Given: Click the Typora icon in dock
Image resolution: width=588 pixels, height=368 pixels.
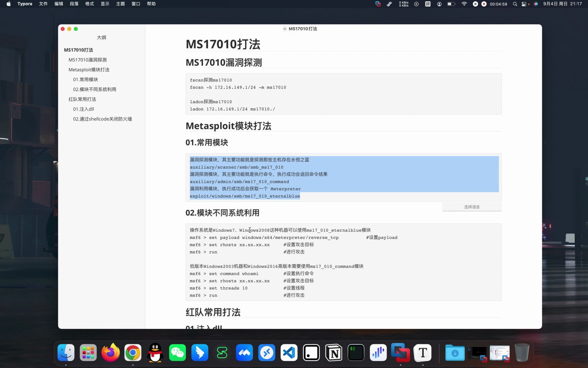Looking at the screenshot, I should tap(423, 353).
